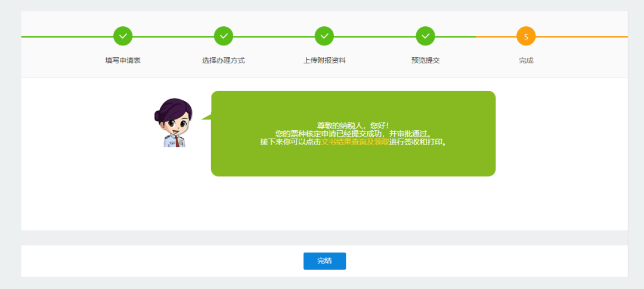This screenshot has width=644, height=289.
Task: Click the 尊敬的纳税人，您好！ greeting text
Action: 353,125
